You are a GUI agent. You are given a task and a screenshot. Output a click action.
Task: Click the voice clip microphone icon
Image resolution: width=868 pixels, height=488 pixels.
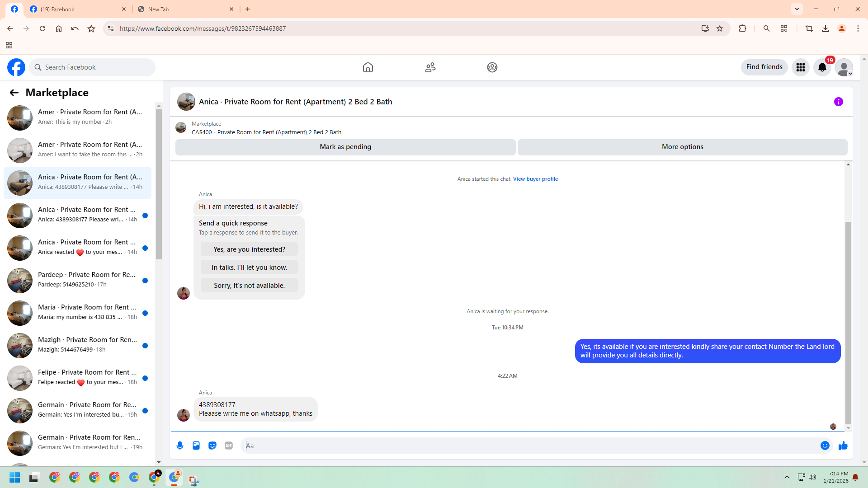(180, 446)
